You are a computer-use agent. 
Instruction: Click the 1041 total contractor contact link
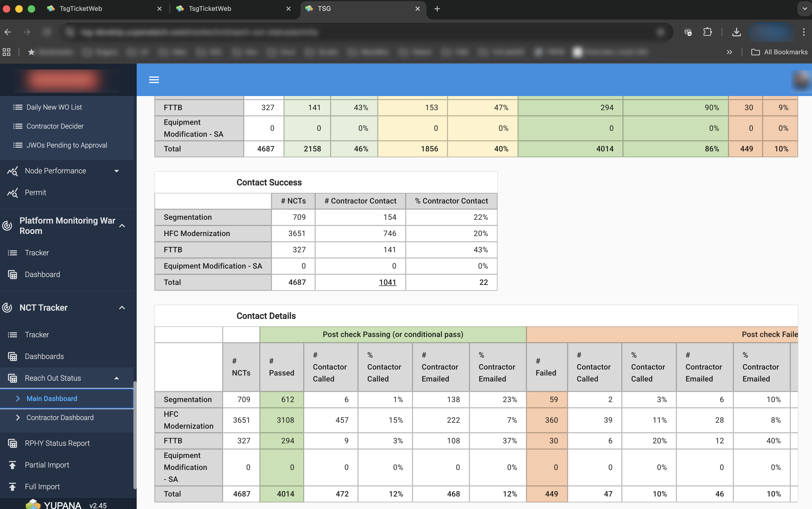pos(387,282)
